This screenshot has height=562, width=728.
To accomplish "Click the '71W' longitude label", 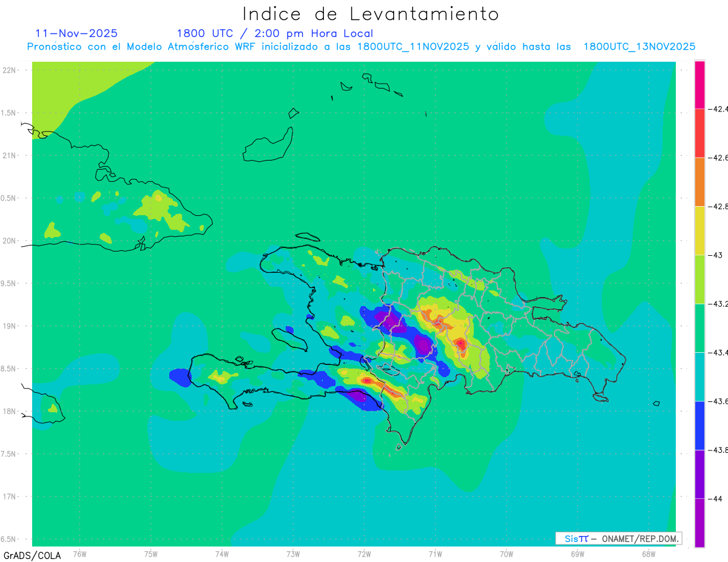I will pos(435,554).
